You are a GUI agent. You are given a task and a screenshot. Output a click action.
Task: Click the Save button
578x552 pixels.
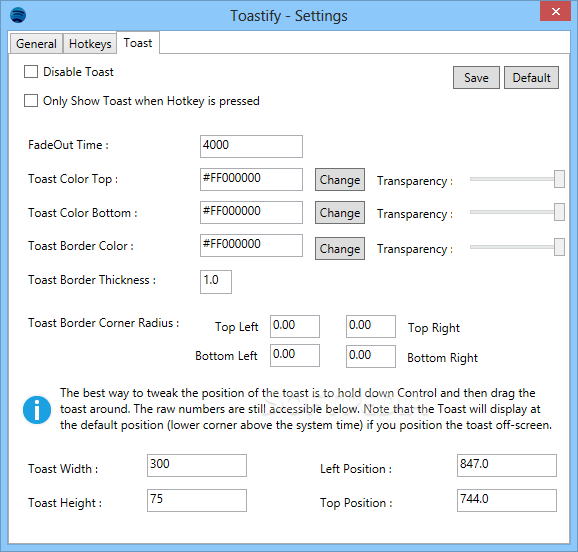(x=476, y=77)
